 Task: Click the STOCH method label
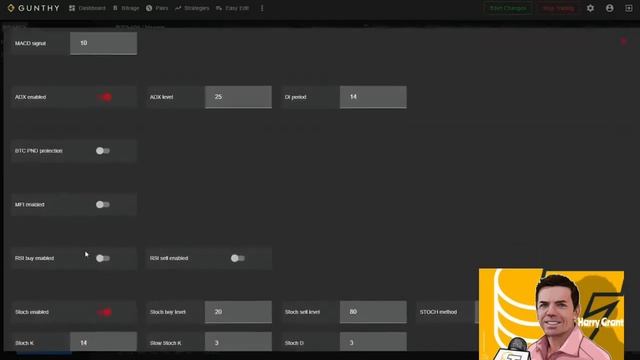pyautogui.click(x=438, y=312)
